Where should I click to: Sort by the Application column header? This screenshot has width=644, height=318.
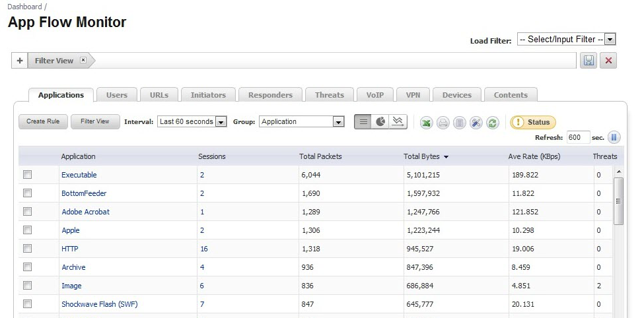[78, 156]
